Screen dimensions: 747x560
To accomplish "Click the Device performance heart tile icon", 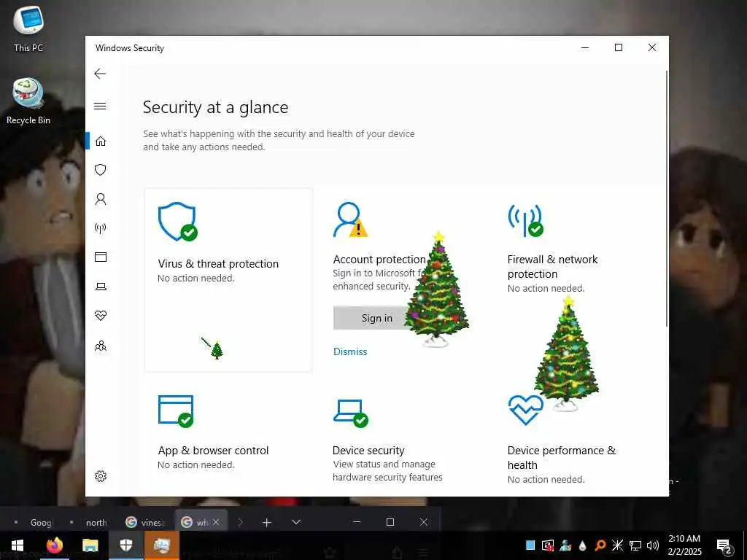I will (525, 410).
